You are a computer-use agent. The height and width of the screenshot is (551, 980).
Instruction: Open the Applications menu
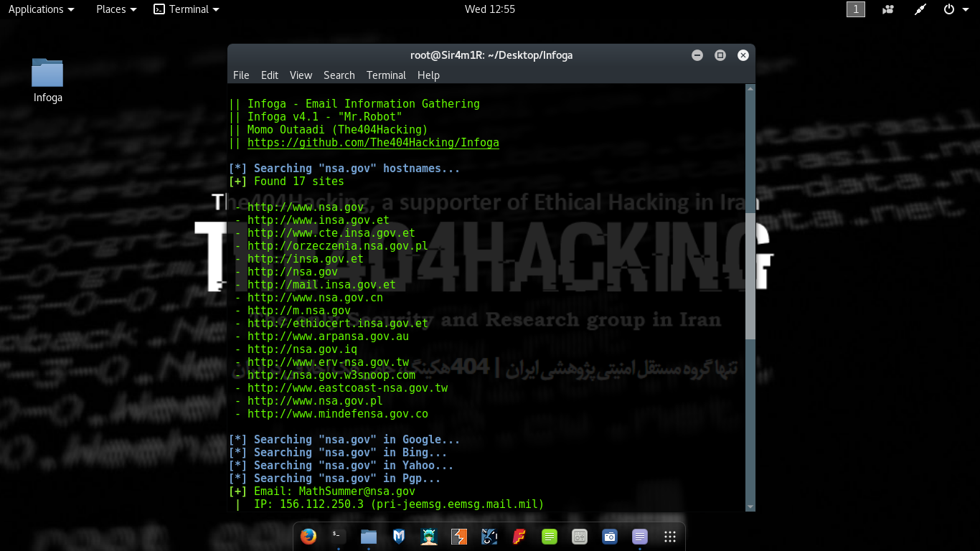(x=41, y=9)
